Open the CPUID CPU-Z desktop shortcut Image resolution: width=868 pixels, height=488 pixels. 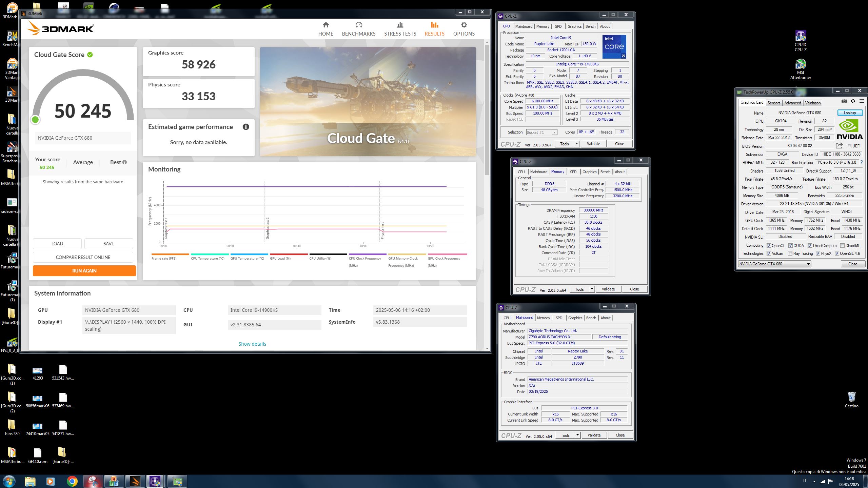click(801, 41)
